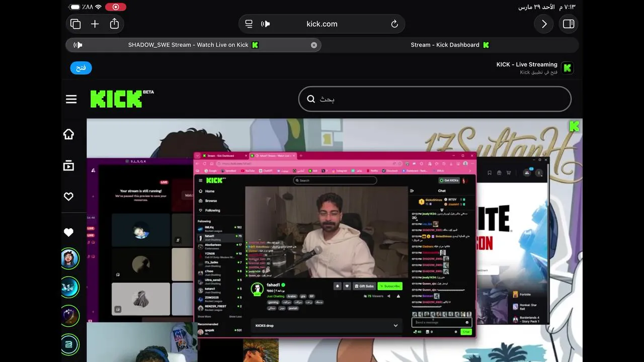Screen dimensions: 644x362
Task: Click heart follow icon beside Gift Subs
Action: (x=347, y=286)
